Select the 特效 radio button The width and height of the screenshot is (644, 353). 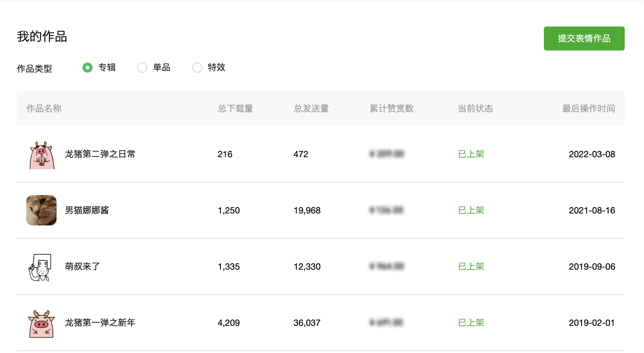(197, 68)
